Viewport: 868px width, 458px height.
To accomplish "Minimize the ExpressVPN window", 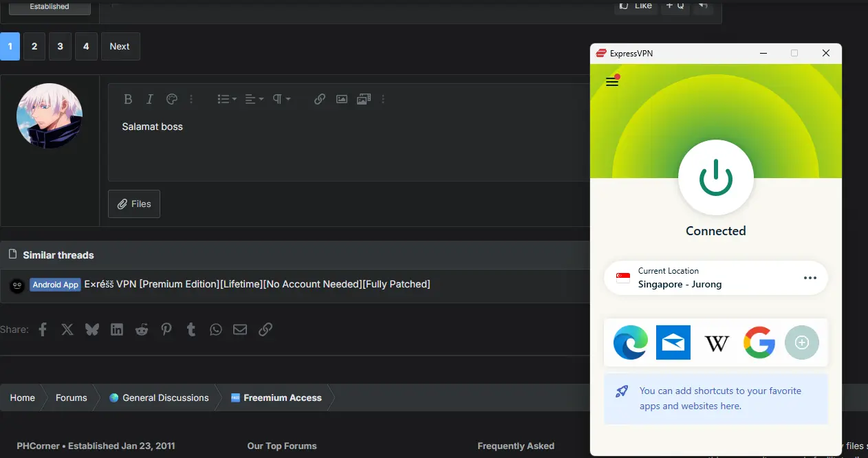I will [x=763, y=53].
